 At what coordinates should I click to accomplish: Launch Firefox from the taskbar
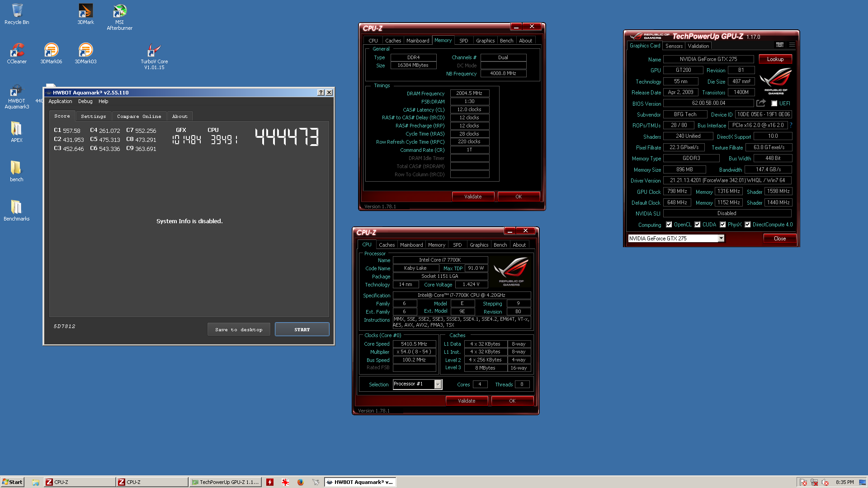301,482
